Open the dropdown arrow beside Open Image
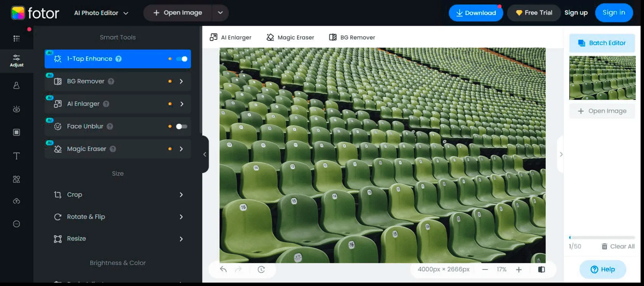644x286 pixels. pyautogui.click(x=220, y=13)
